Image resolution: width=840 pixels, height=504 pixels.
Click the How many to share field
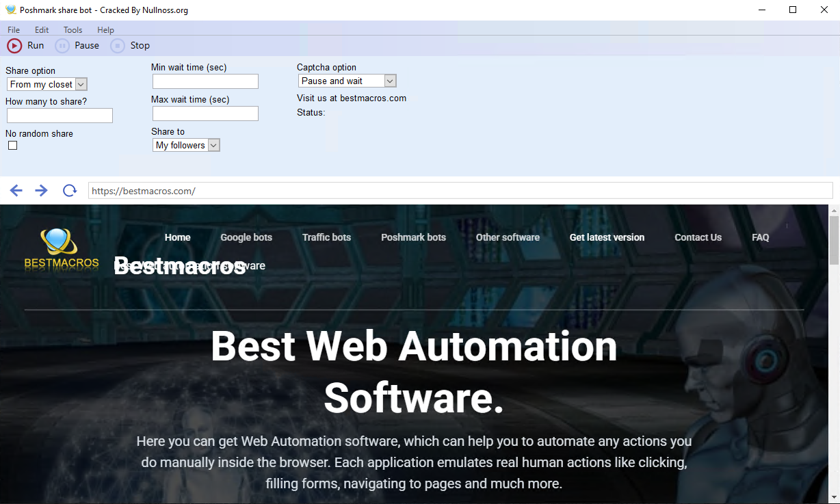pos(60,116)
